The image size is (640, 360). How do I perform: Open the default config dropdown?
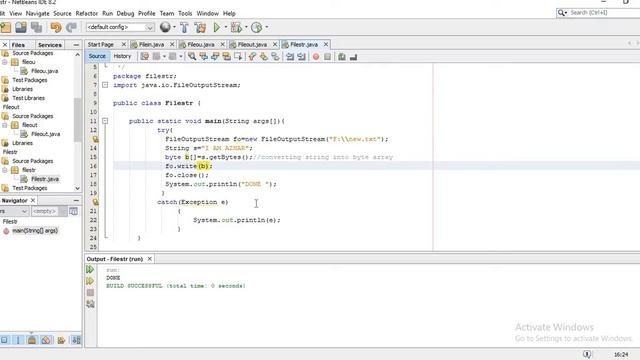click(x=120, y=27)
